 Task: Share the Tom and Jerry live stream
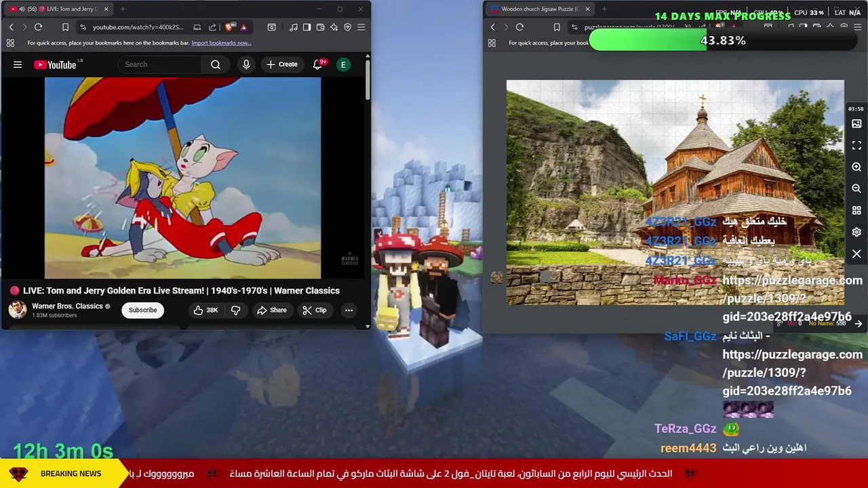tap(271, 310)
